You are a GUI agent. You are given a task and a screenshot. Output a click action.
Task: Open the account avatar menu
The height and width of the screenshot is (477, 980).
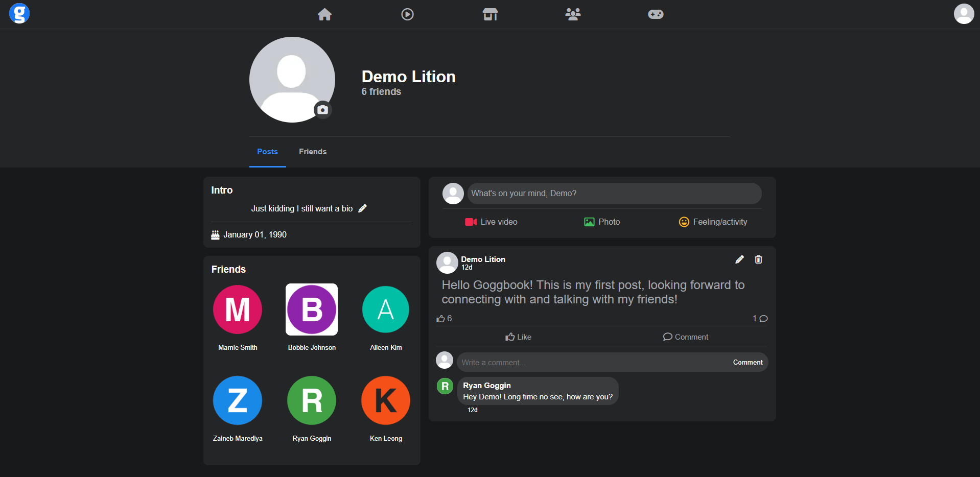point(963,14)
